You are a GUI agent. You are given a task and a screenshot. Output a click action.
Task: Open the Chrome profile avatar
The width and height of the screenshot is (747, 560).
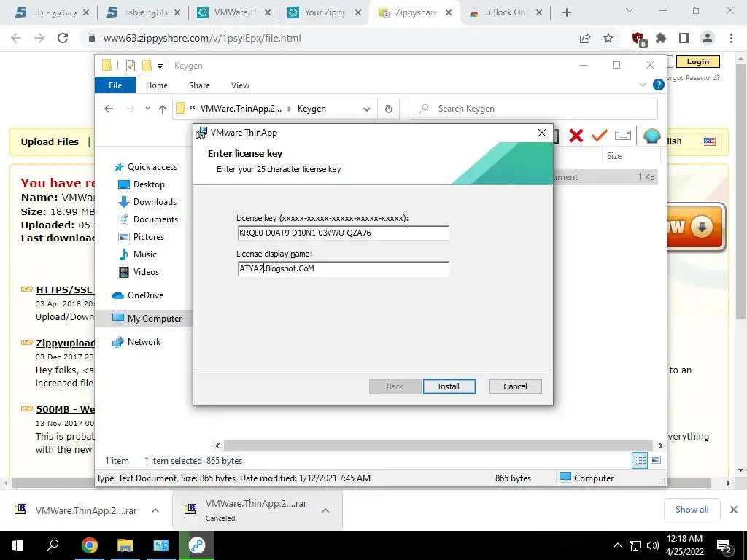tap(708, 38)
